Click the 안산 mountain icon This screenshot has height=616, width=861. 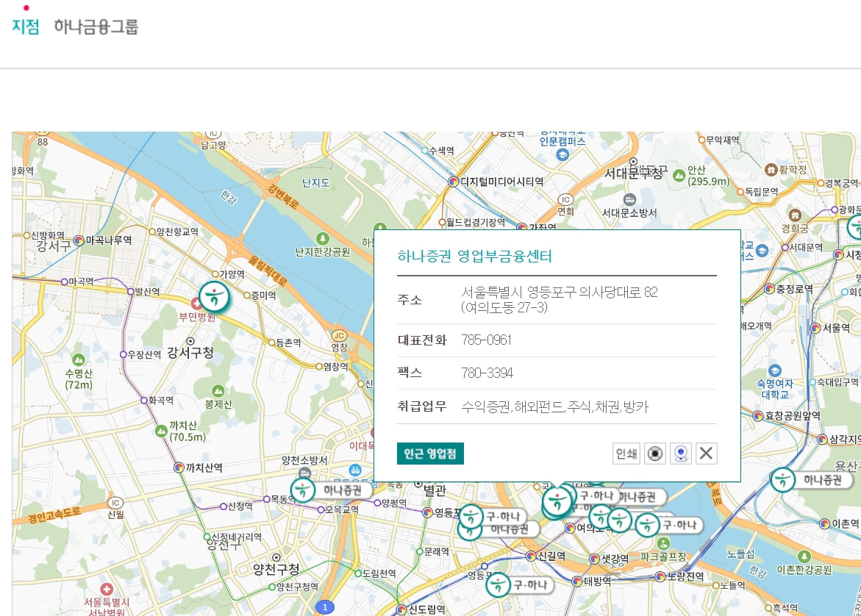pos(679,175)
